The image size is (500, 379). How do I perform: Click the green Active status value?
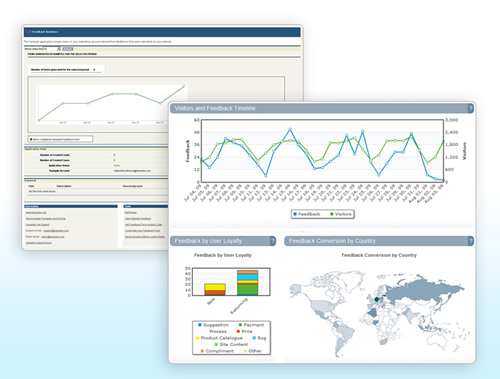point(116,165)
